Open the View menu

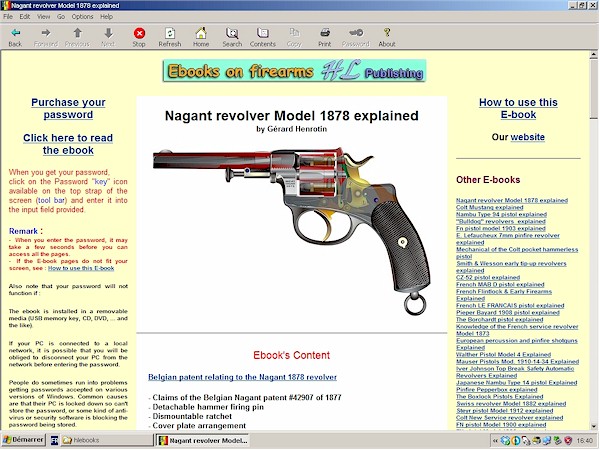[x=44, y=16]
